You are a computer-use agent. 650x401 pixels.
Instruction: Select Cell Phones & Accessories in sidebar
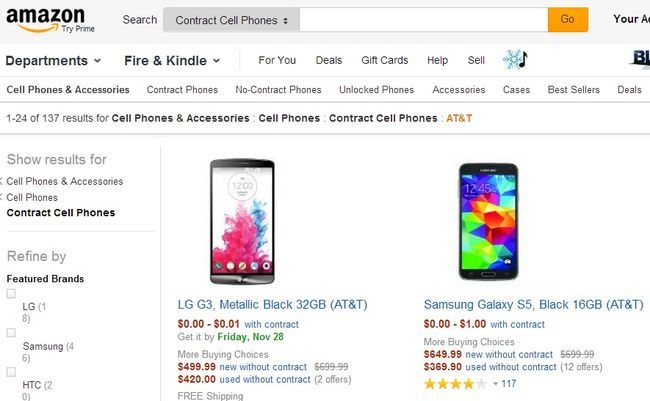[65, 181]
